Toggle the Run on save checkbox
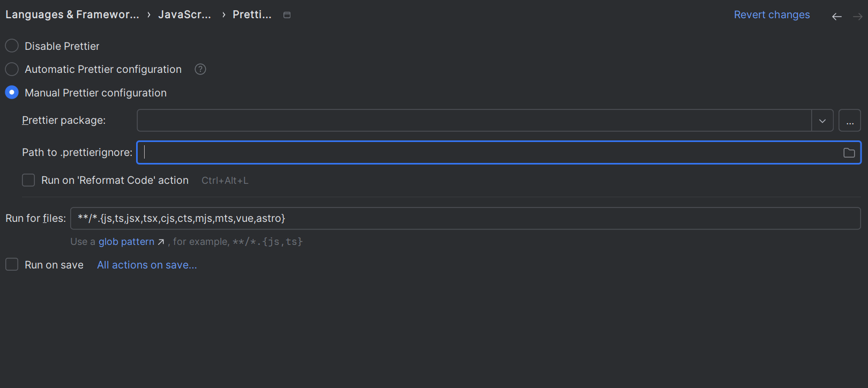The image size is (868, 388). click(12, 264)
